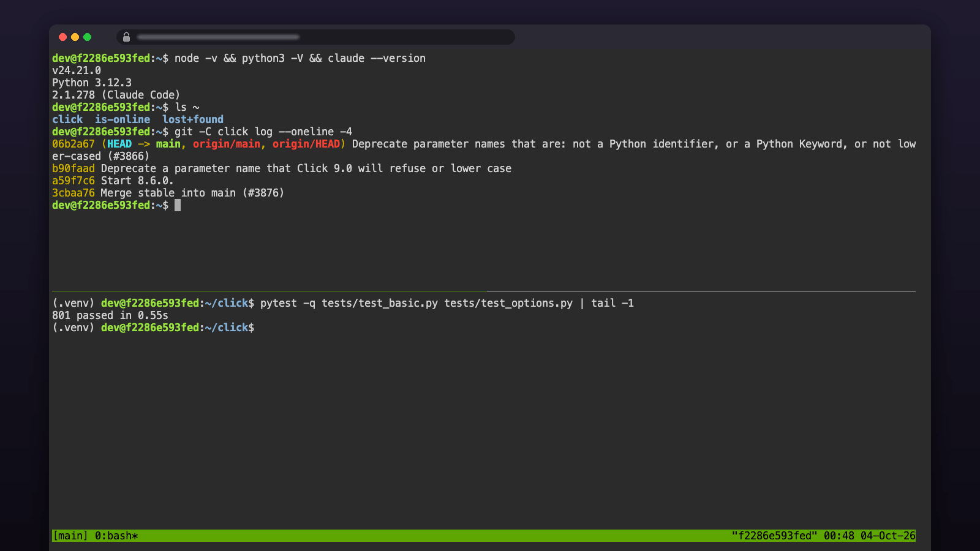Select the "[main]" tmux session label
Screen dimensions: 980x551
coord(70,536)
